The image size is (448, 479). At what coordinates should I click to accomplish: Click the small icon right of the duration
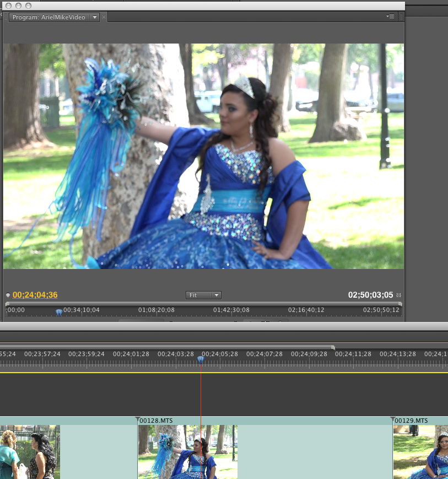click(x=398, y=295)
